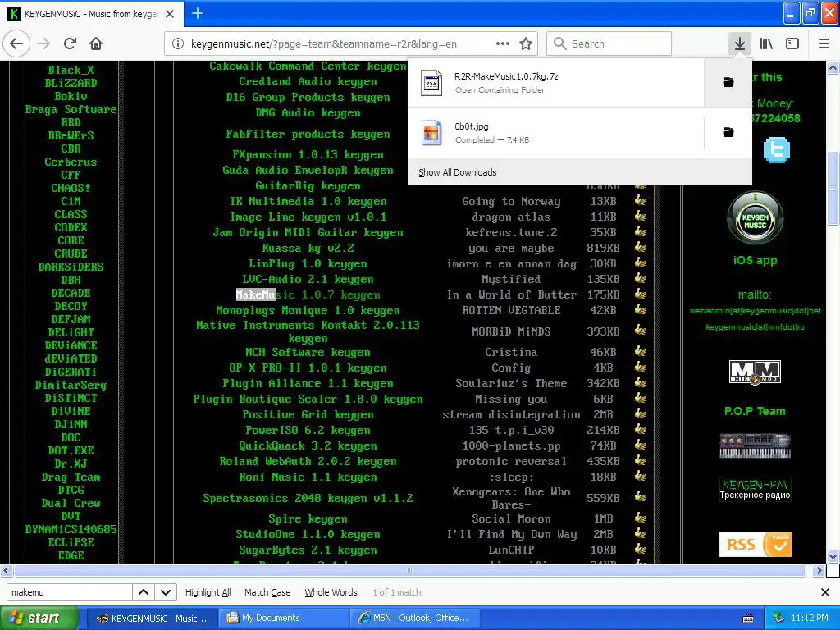Show sidebars toolbar button
Screen dimensions: 840x630
point(792,43)
